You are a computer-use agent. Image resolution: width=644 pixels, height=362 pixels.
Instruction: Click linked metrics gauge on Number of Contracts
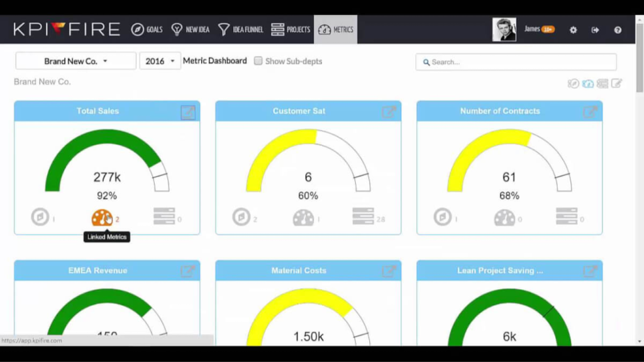[x=504, y=217]
